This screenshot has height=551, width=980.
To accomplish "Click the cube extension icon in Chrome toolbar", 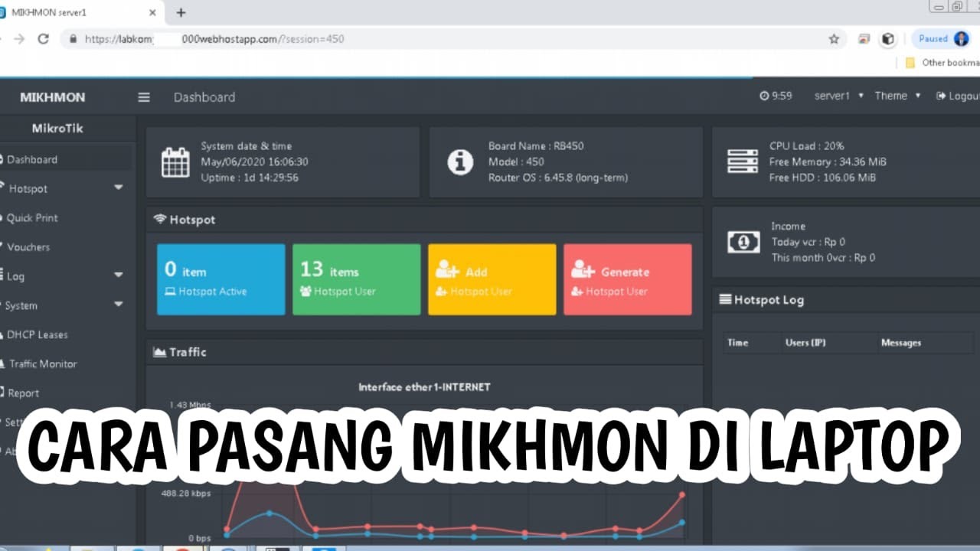I will pos(887,39).
